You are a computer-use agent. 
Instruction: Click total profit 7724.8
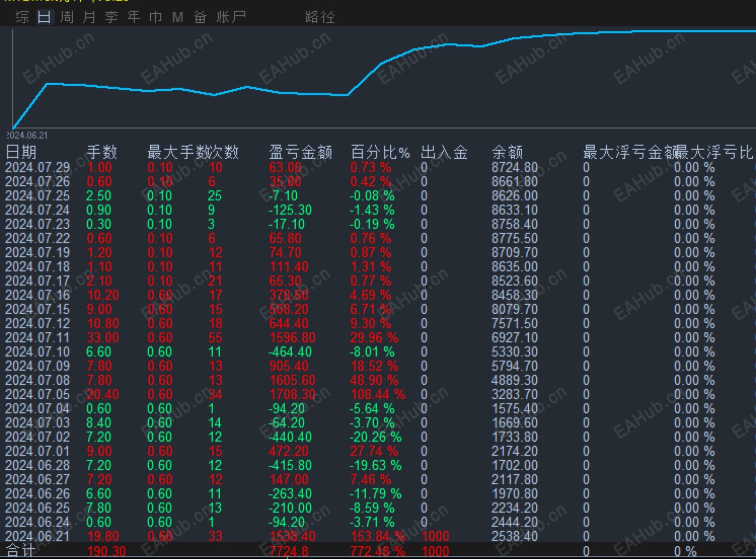(289, 551)
